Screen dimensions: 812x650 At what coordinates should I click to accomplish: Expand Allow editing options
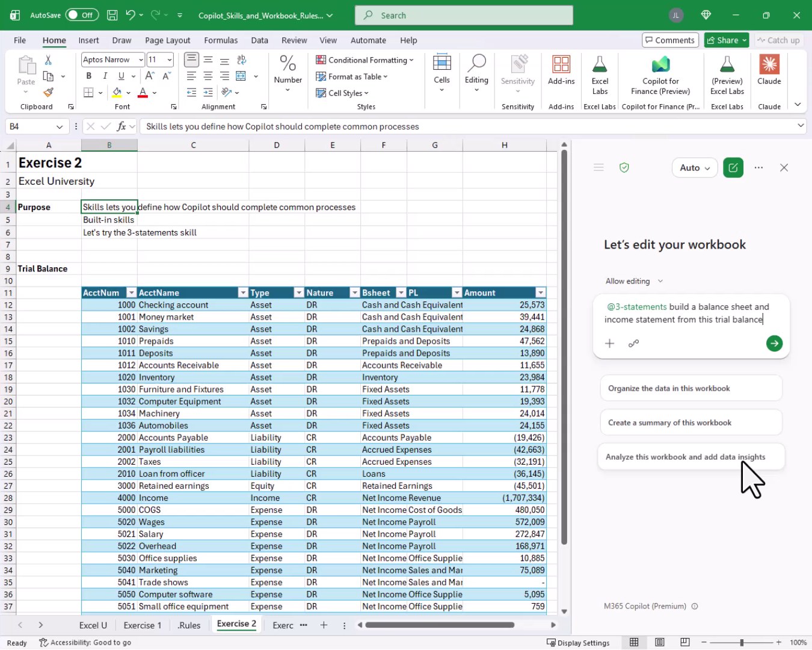[x=634, y=281]
